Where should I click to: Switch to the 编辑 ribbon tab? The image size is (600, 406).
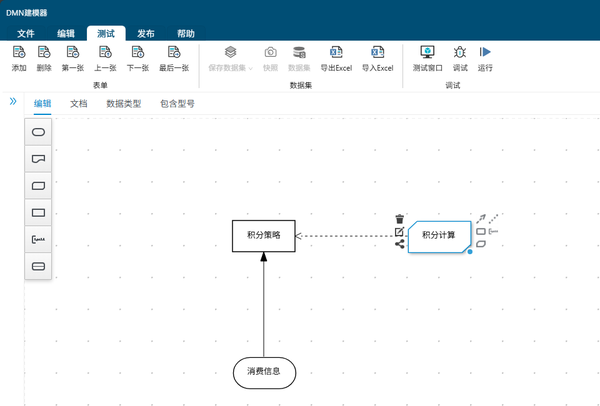tap(66, 33)
